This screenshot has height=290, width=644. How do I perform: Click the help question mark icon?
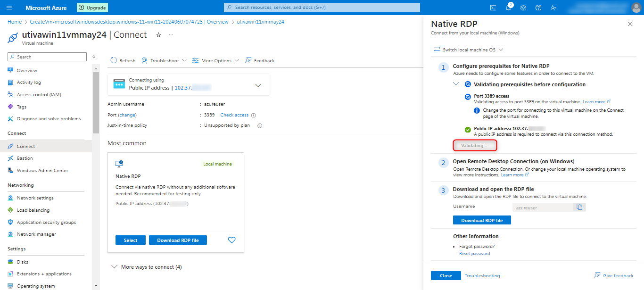pyautogui.click(x=538, y=8)
